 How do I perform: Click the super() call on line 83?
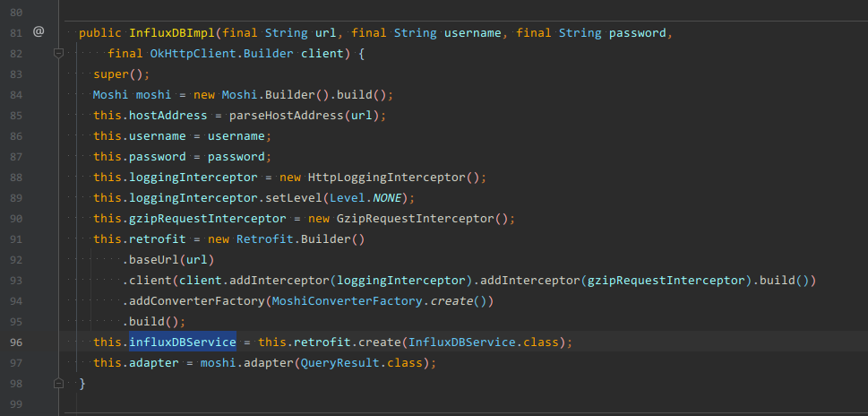click(118, 74)
